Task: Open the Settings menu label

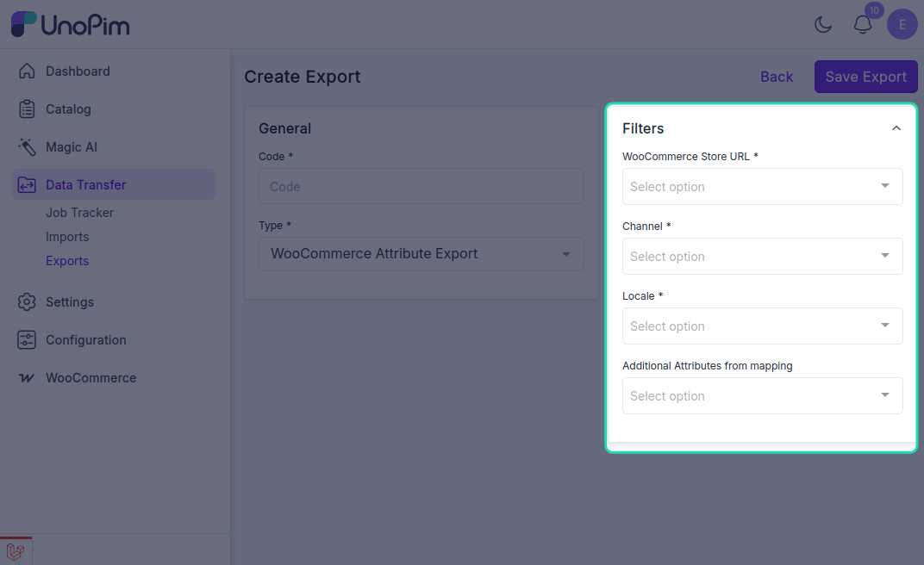Action: [x=70, y=302]
